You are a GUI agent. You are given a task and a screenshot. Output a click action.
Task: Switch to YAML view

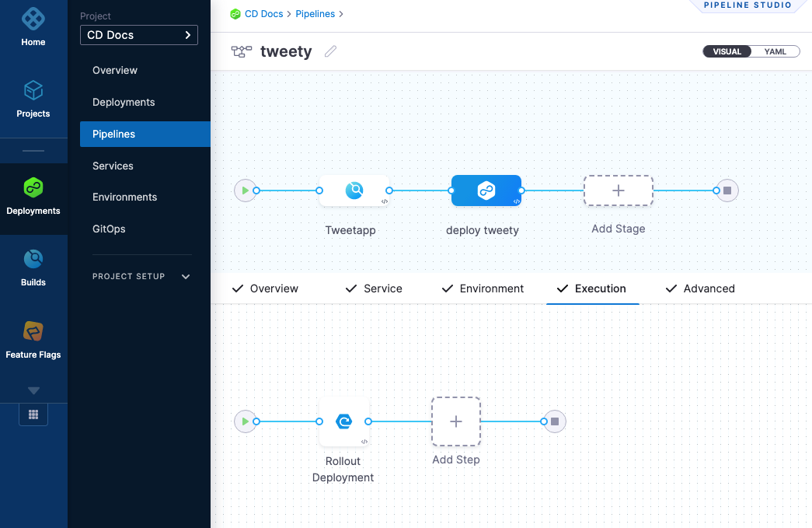775,52
